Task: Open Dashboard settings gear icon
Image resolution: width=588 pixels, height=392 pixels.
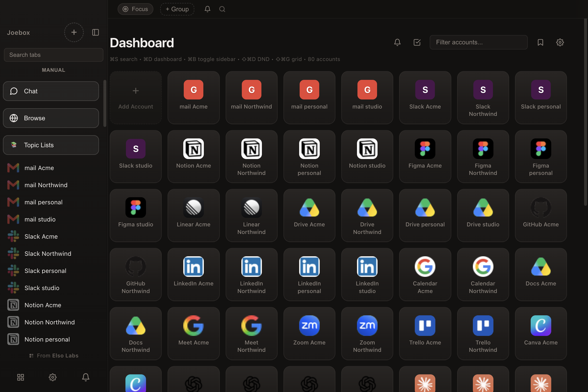Action: pos(560,42)
